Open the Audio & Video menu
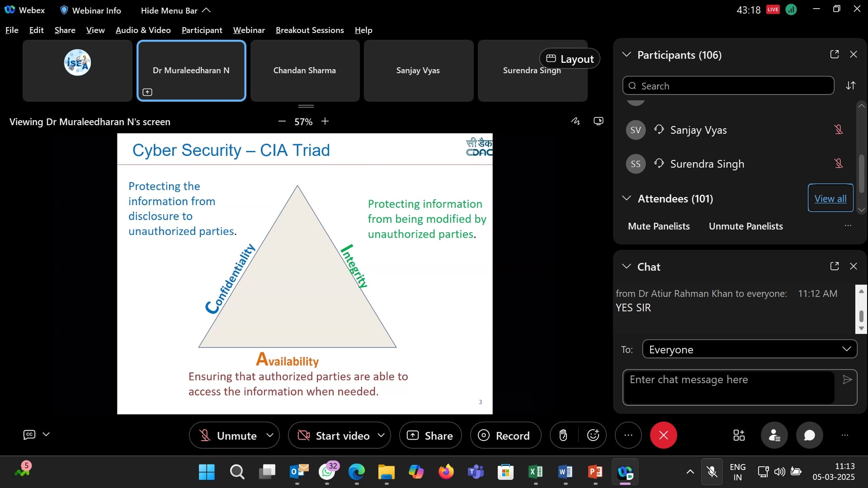The width and height of the screenshot is (868, 488). point(143,30)
